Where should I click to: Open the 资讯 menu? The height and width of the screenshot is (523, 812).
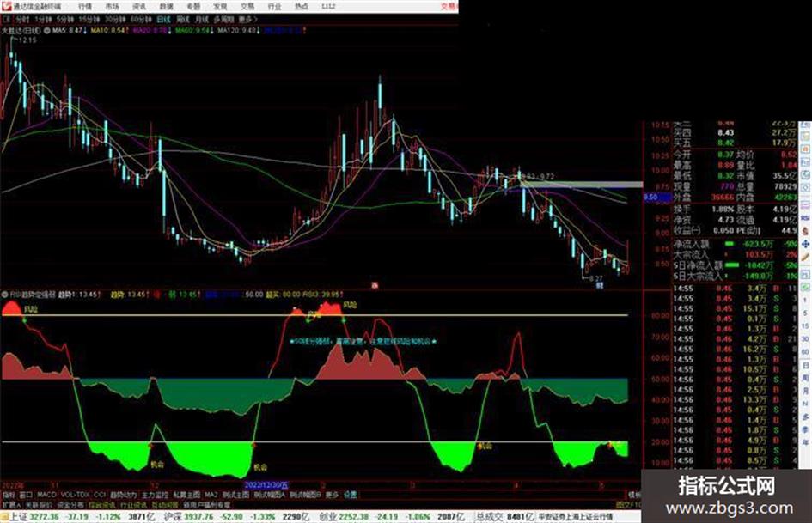[139, 7]
